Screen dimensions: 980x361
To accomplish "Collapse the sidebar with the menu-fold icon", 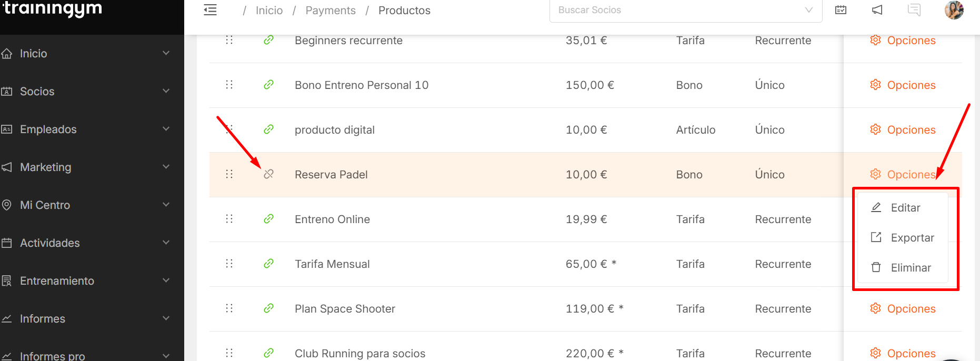I will click(210, 10).
